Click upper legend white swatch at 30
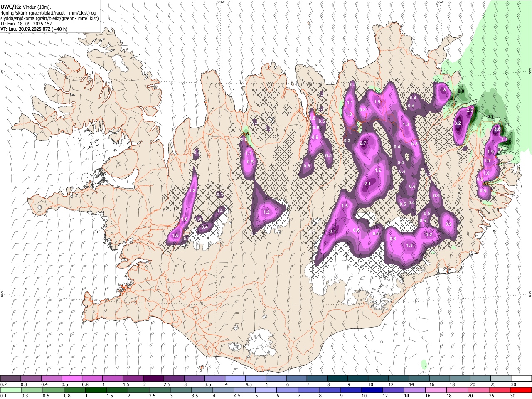Viewport: 532px width, 399px height. 521,378
